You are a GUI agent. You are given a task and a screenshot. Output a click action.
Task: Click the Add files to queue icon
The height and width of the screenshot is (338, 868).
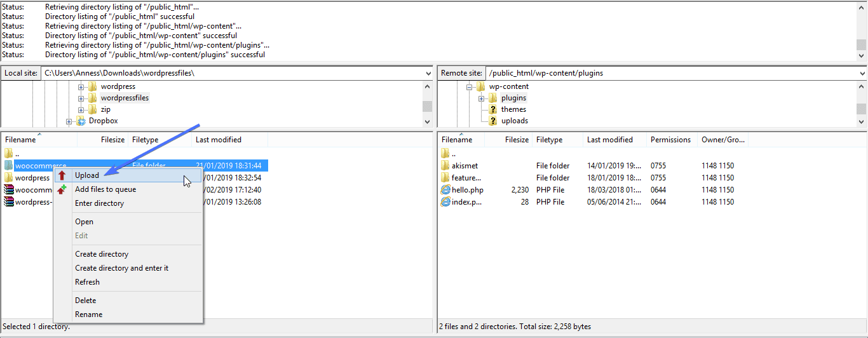62,189
